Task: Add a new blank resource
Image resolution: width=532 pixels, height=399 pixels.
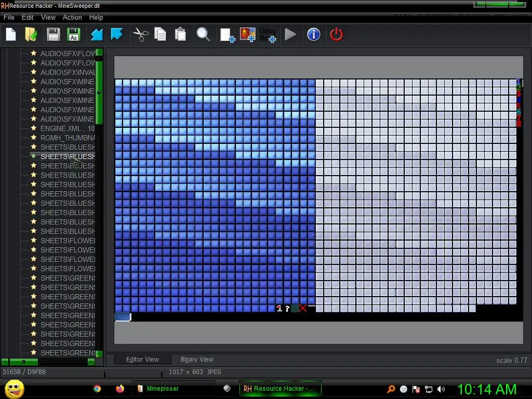Action: (x=228, y=35)
